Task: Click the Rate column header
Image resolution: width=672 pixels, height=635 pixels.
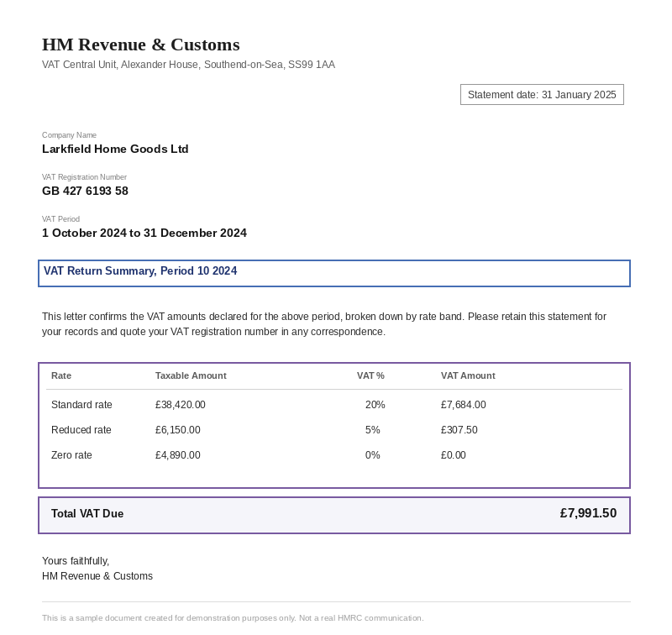Action: (61, 375)
